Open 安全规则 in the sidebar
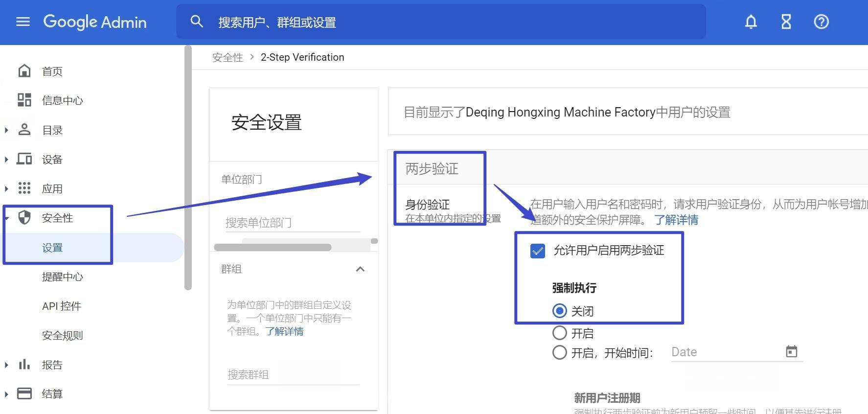Viewport: 868px width, 414px height. [x=63, y=336]
